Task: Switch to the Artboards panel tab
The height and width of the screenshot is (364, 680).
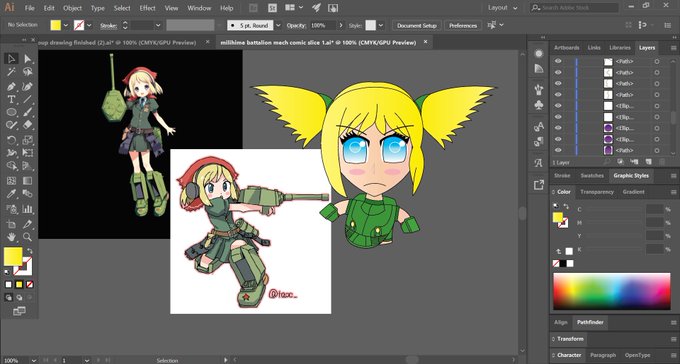Action: click(x=566, y=48)
